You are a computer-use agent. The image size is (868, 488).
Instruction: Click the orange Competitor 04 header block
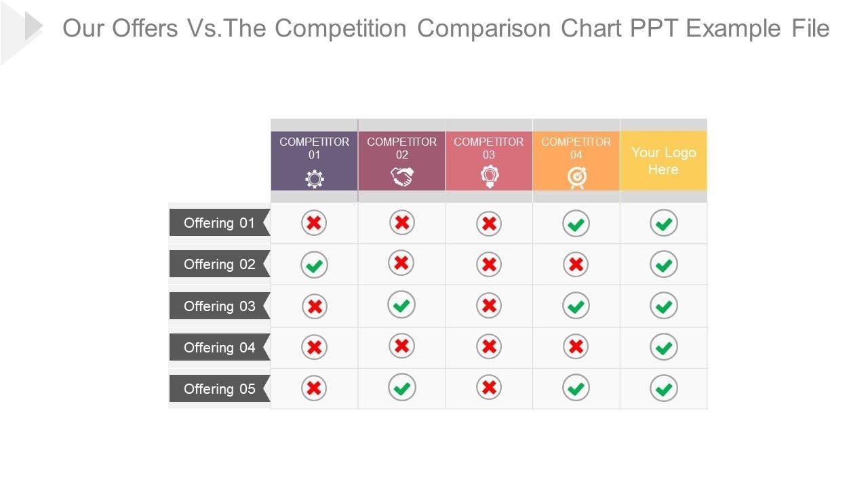click(576, 161)
